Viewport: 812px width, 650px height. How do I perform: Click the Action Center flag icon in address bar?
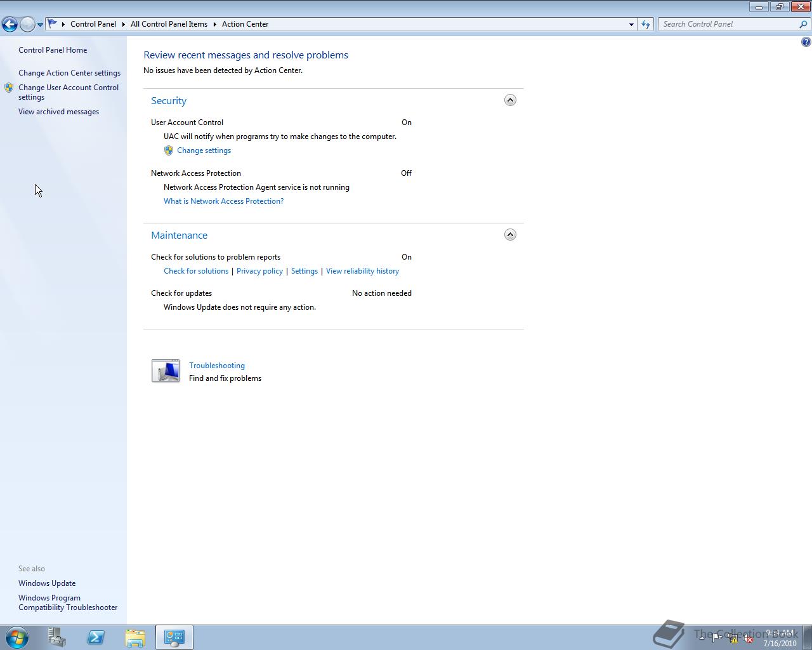[53, 23]
